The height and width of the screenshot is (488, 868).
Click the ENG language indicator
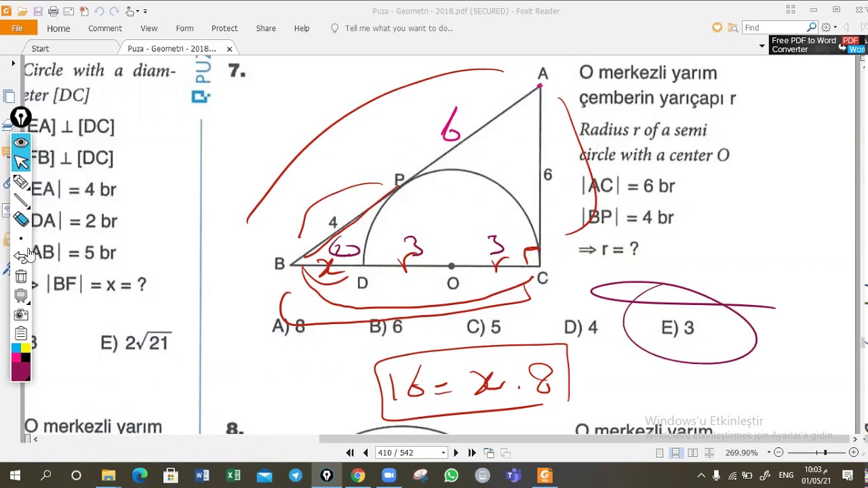point(786,476)
